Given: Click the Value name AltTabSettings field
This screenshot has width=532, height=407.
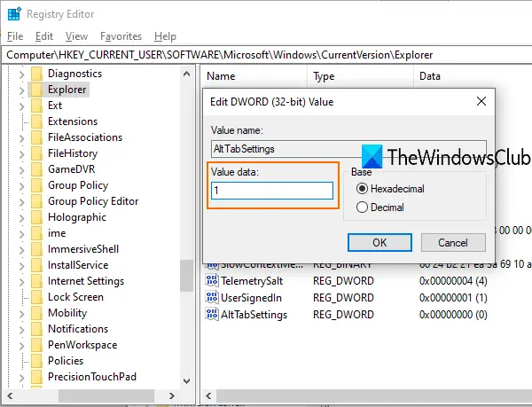Looking at the screenshot, I should click(x=348, y=149).
